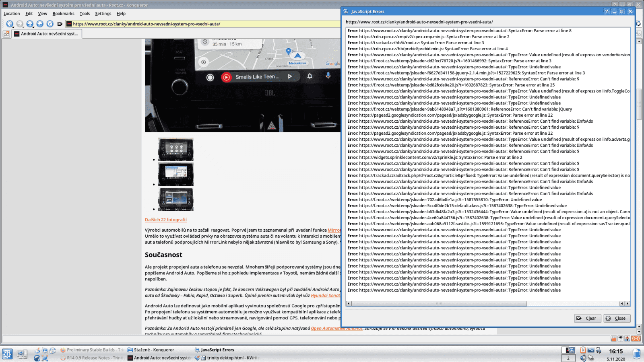Open the third car-display photo thumbnail
644x362 pixels.
pyautogui.click(x=176, y=199)
